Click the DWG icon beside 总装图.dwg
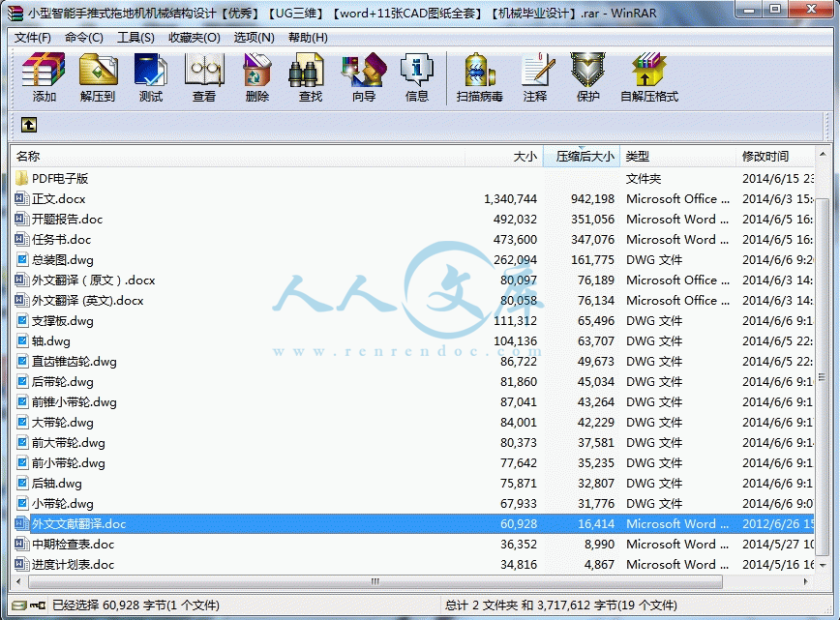The image size is (840, 620). (22, 259)
